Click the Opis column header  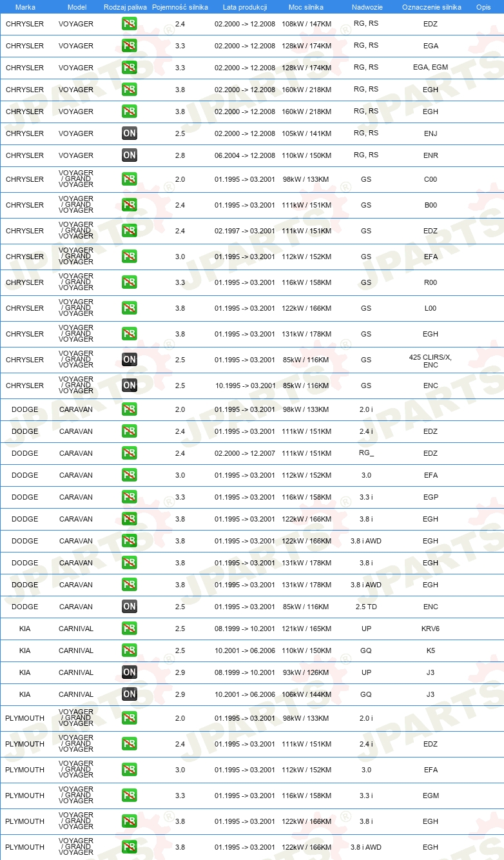[x=483, y=7]
